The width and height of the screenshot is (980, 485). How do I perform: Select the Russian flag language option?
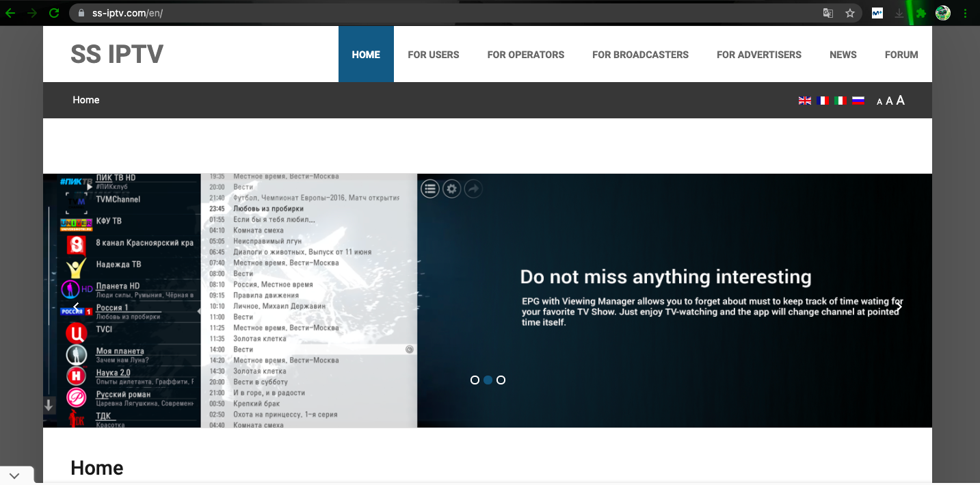pyautogui.click(x=858, y=101)
